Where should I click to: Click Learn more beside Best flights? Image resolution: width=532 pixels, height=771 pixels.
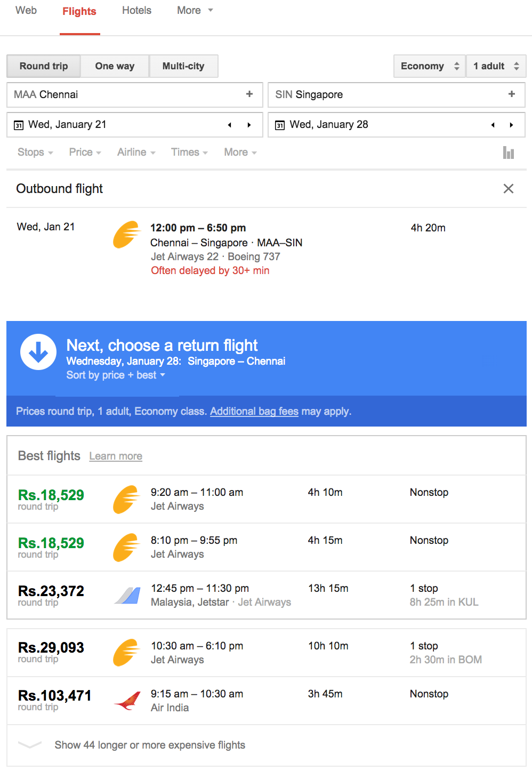(116, 456)
